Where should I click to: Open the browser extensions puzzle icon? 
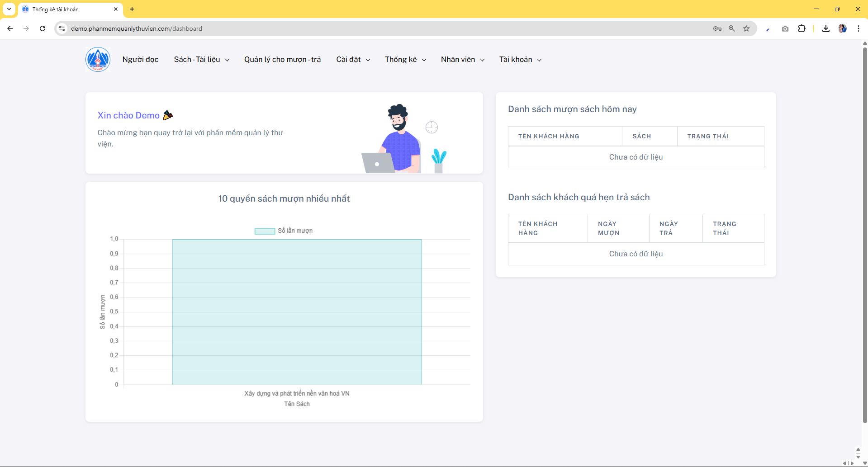pos(802,28)
